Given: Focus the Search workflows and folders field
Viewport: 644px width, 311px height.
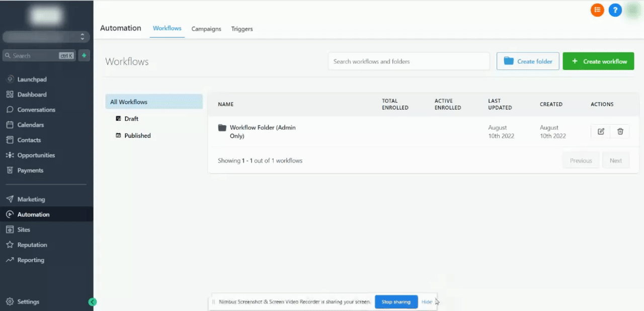Looking at the screenshot, I should pos(409,61).
